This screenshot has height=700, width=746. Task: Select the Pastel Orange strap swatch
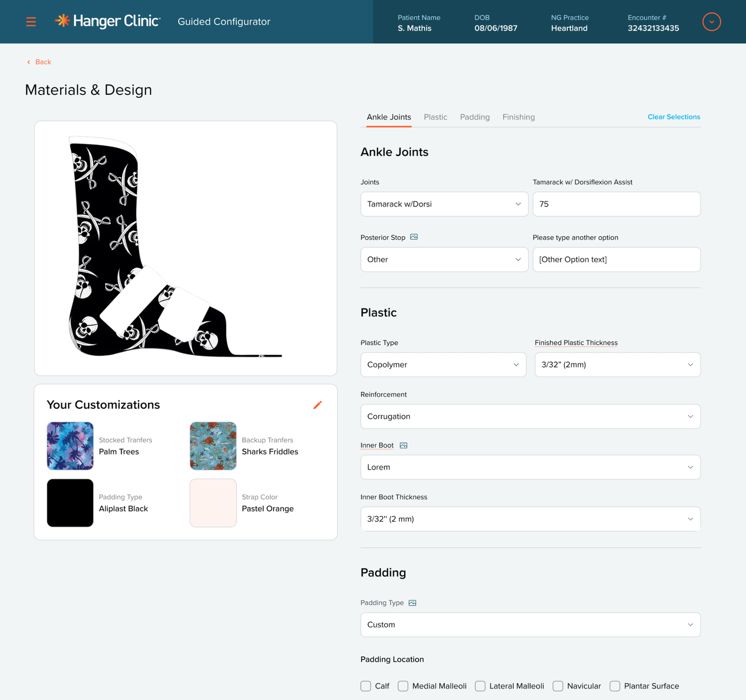[x=213, y=503]
